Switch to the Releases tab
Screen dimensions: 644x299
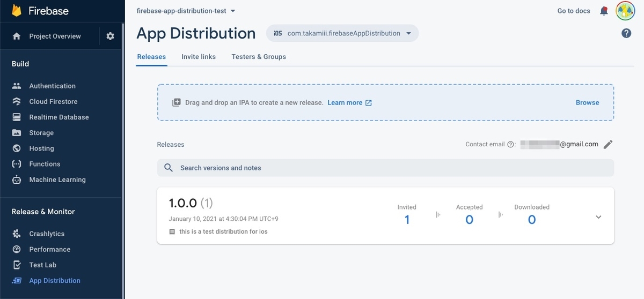(151, 57)
